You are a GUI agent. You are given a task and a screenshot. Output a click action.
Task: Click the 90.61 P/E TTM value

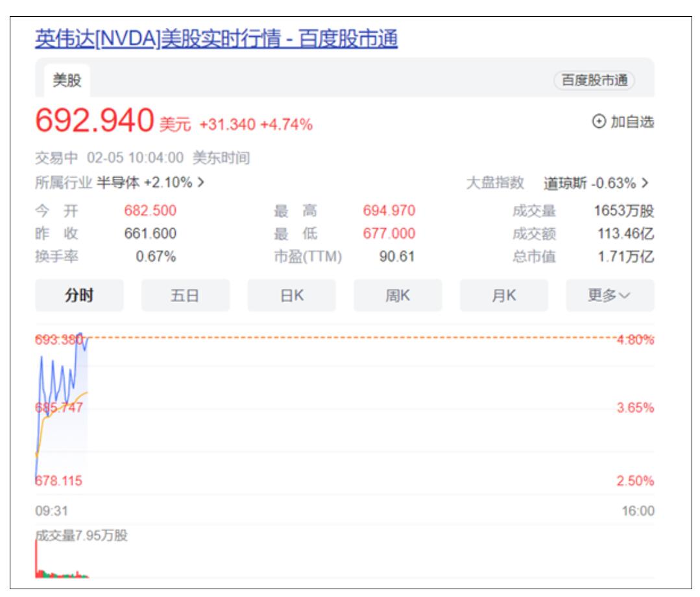[x=397, y=257]
